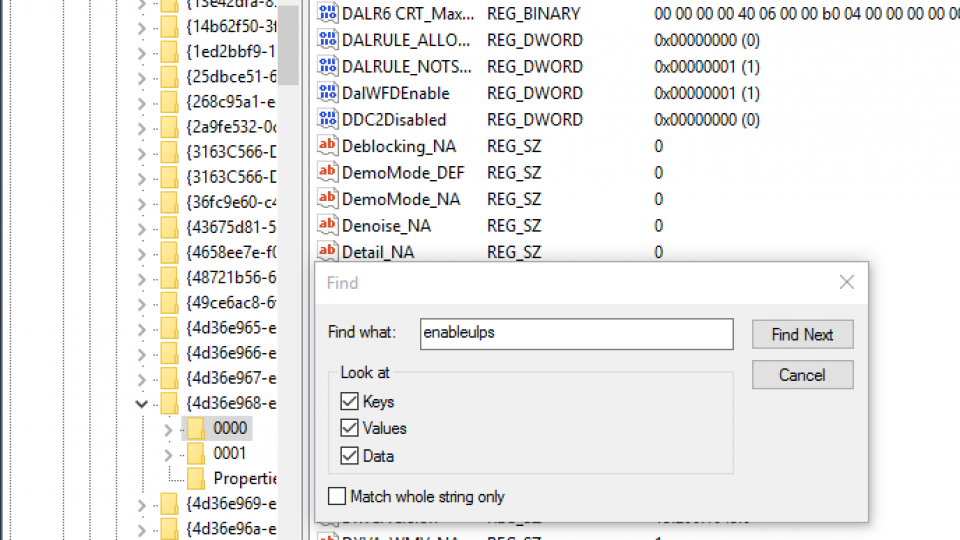Click the Deblocking_NA string value icon
960x540 pixels.
pos(328,146)
